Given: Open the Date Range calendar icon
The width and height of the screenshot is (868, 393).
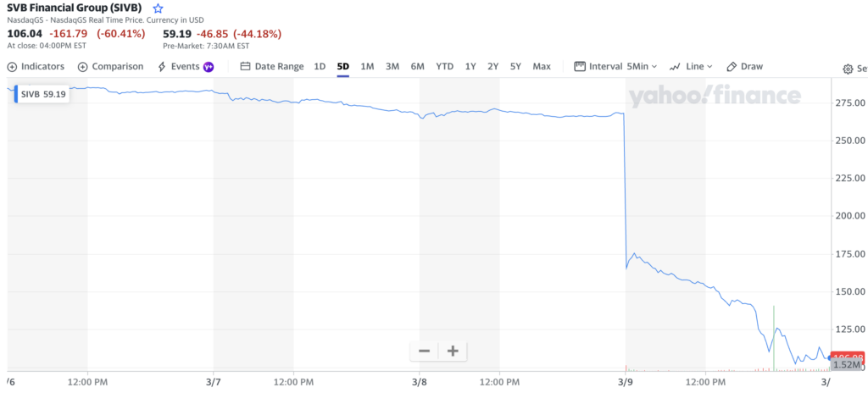Looking at the screenshot, I should tap(245, 67).
